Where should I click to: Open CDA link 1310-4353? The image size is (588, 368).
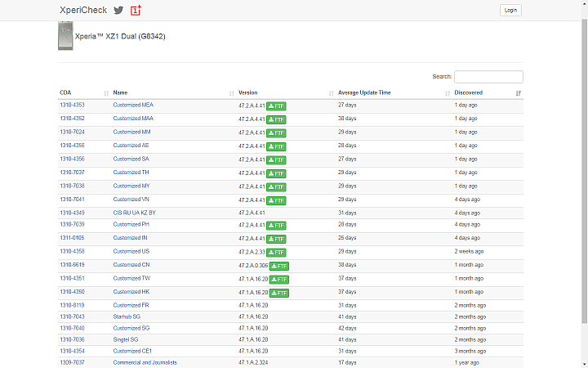tap(73, 105)
